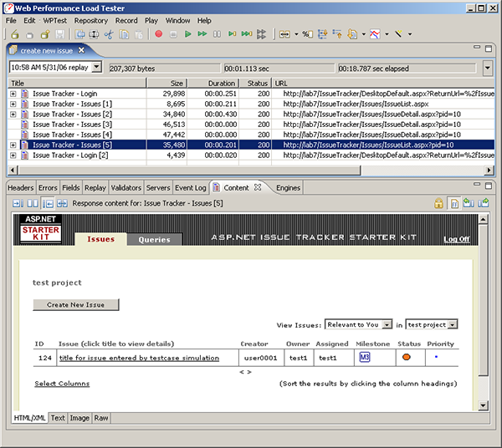This screenshot has width=502, height=448.
Task: Open the WPTest menu
Action: [54, 21]
